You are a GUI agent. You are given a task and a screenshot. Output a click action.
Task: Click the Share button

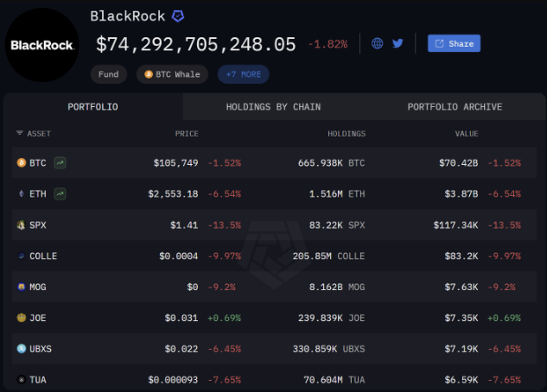tap(454, 43)
